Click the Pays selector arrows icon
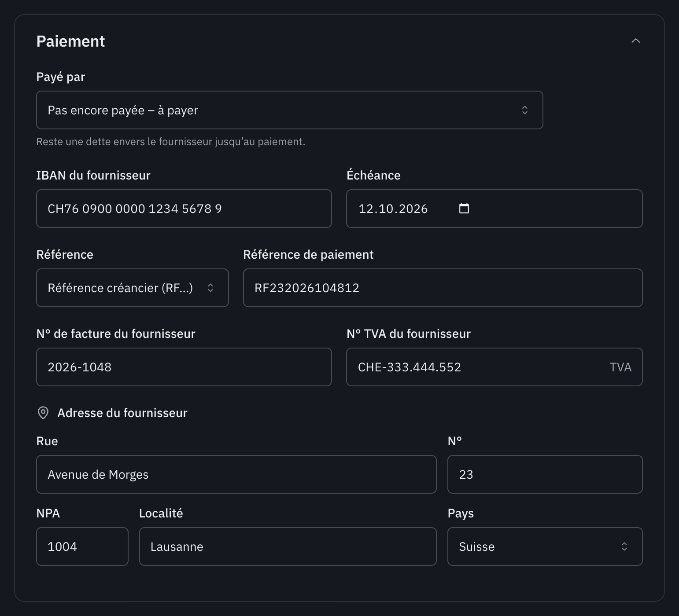Image resolution: width=679 pixels, height=616 pixels. (624, 546)
